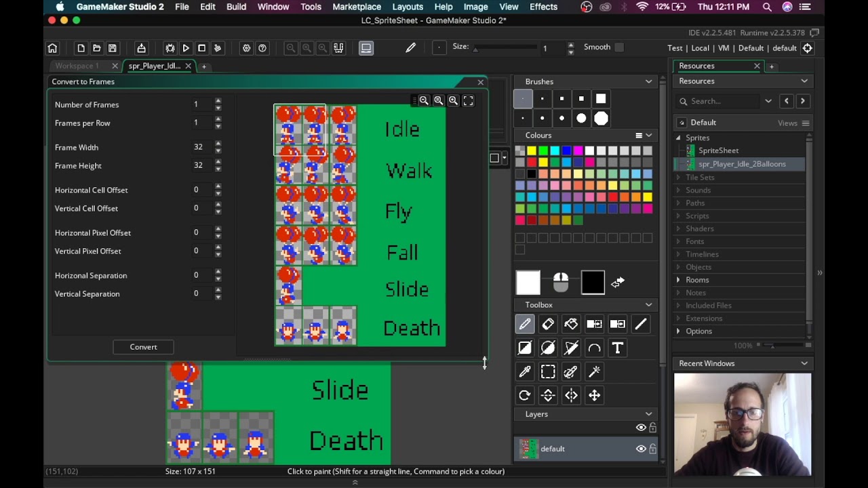Lock the default layer
The width and height of the screenshot is (868, 488).
pyautogui.click(x=652, y=449)
